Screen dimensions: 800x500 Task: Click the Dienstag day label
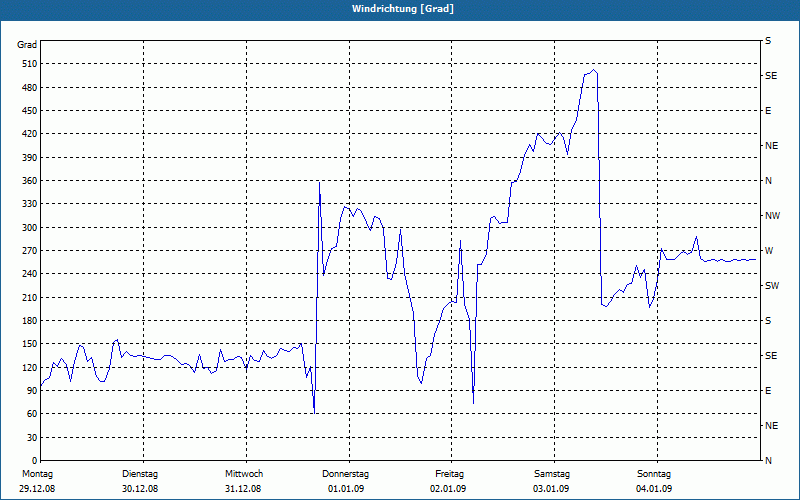pos(140,474)
